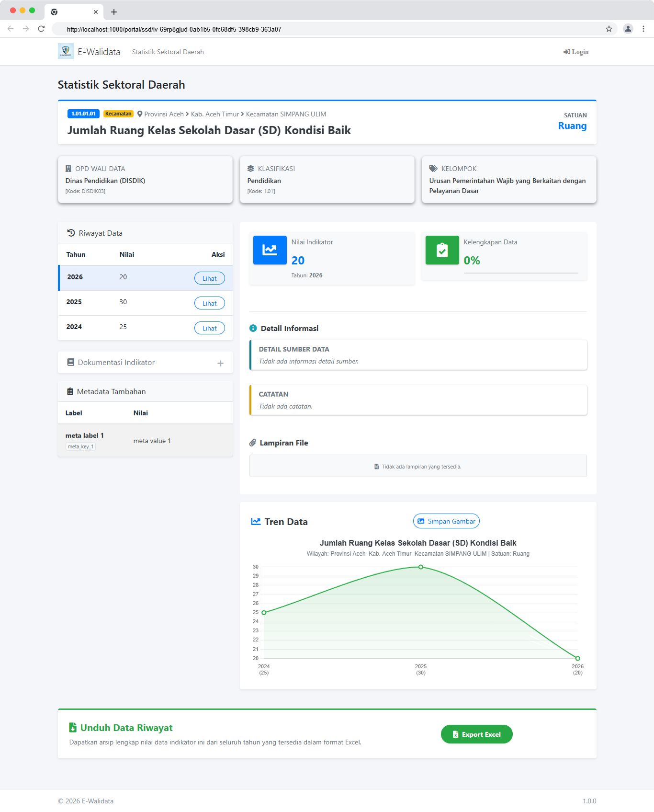Screen dimensions: 654x812
Task: Reload the page using the browser refresh icon
Action: point(41,29)
